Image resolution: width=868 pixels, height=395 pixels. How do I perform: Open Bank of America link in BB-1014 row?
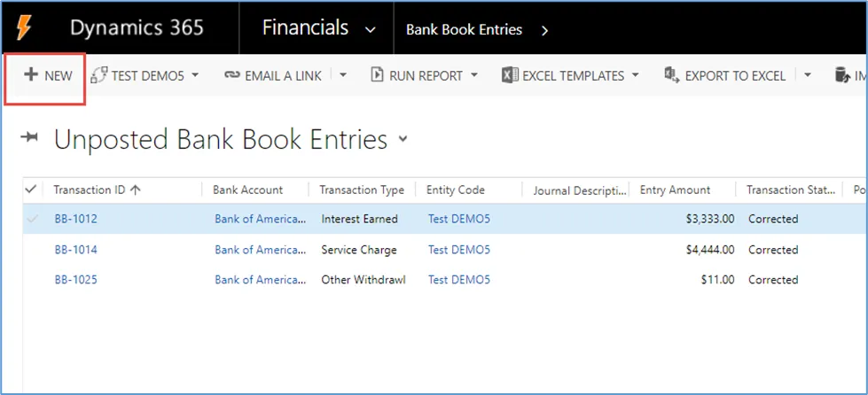[x=261, y=250]
